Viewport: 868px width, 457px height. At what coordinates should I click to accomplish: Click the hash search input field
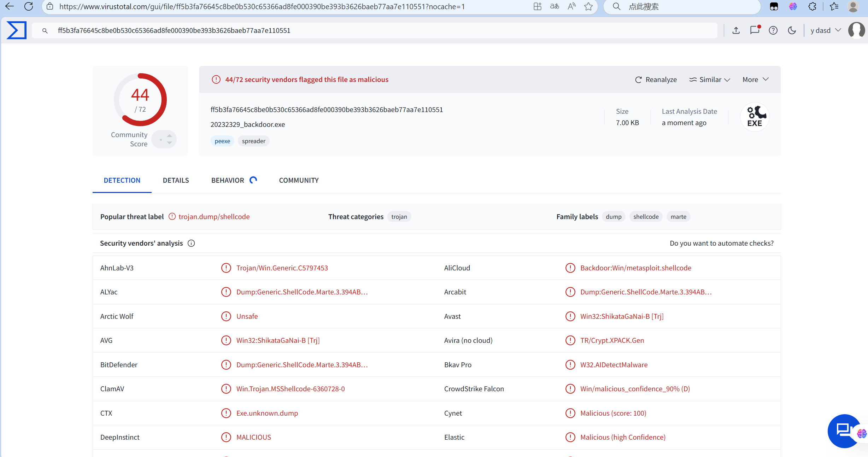353,30
